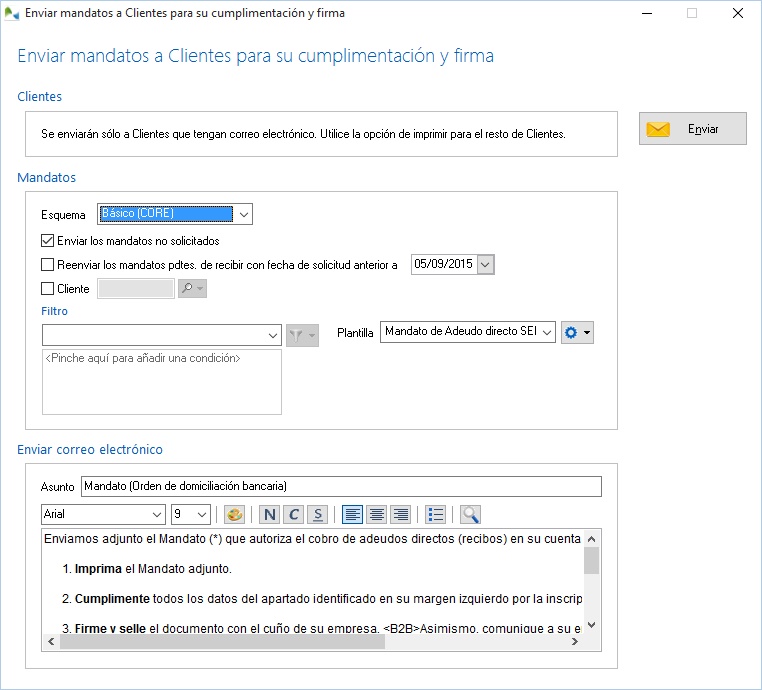The width and height of the screenshot is (762, 690).
Task: Click the Enviar button
Action: point(693,129)
